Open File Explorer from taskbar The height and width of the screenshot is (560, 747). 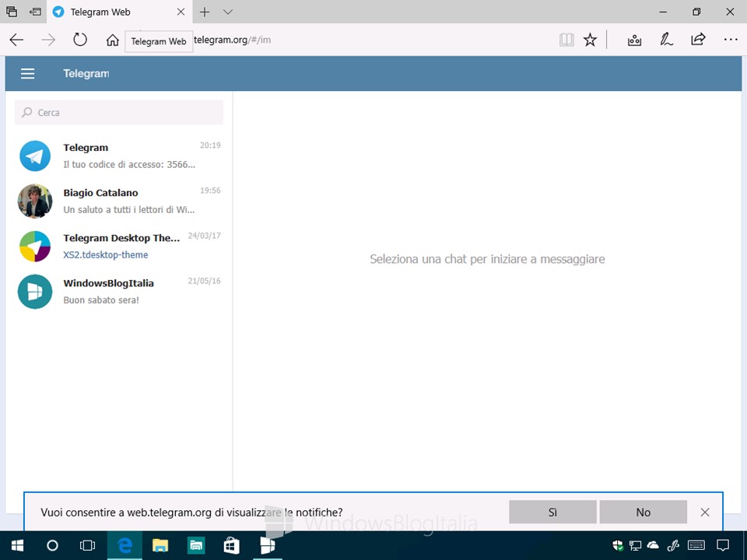(x=160, y=545)
